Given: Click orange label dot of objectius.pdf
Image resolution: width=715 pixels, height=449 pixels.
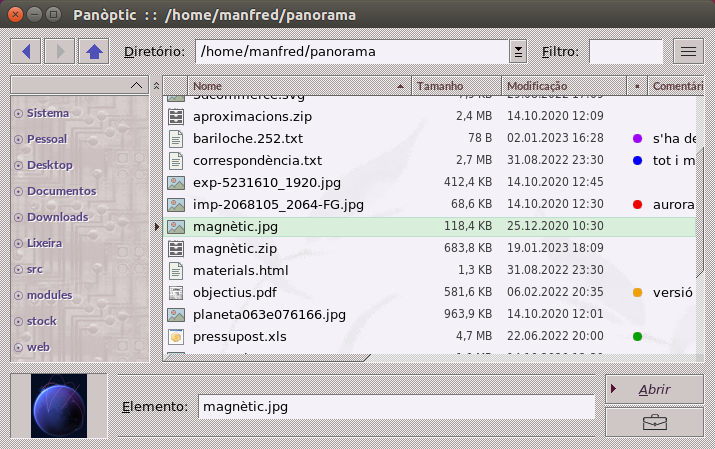Looking at the screenshot, I should pos(637,293).
